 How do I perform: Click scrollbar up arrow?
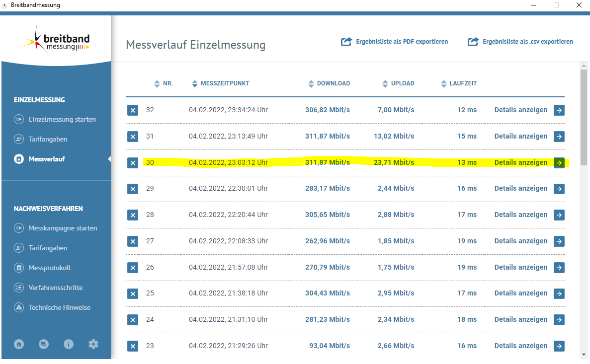point(584,66)
